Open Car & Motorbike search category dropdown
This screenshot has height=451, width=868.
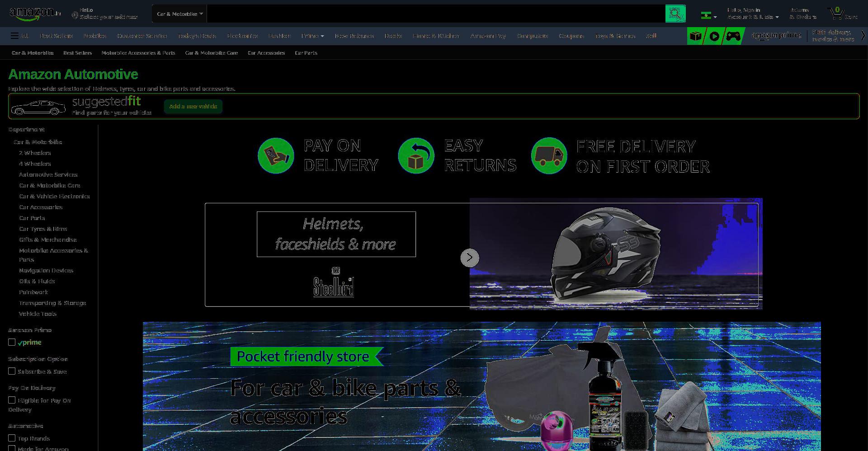pos(179,14)
